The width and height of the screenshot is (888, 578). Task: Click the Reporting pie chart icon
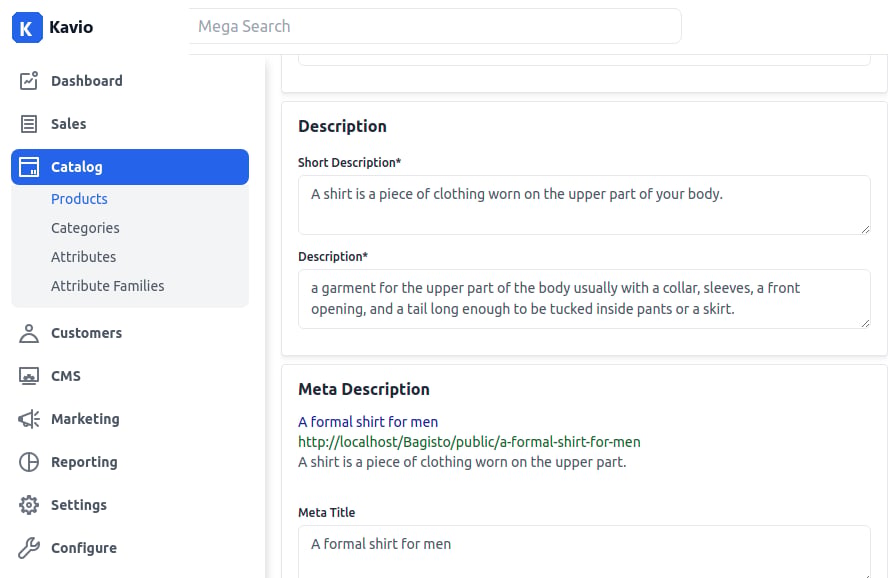click(29, 463)
